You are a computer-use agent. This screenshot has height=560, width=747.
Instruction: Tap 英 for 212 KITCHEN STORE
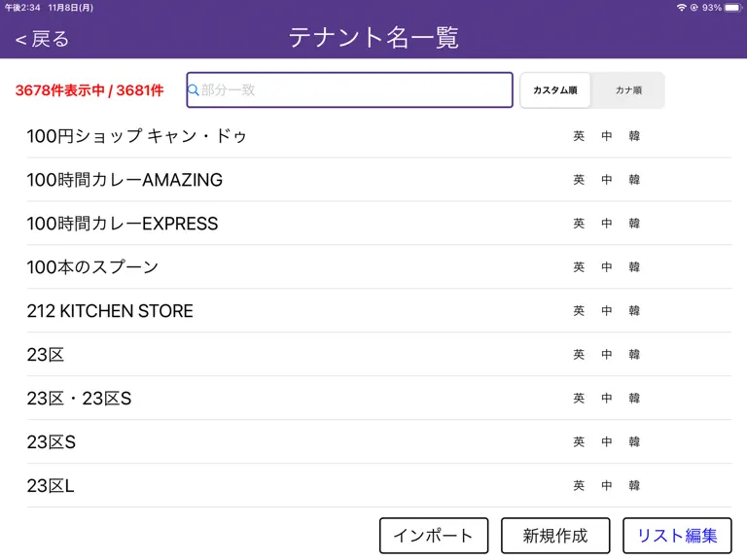[x=579, y=311]
